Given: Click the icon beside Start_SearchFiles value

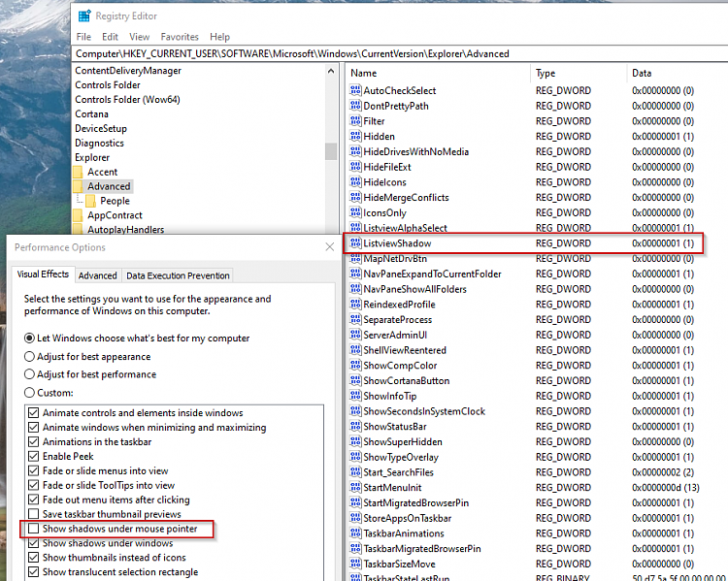Looking at the screenshot, I should pyautogui.click(x=355, y=472).
